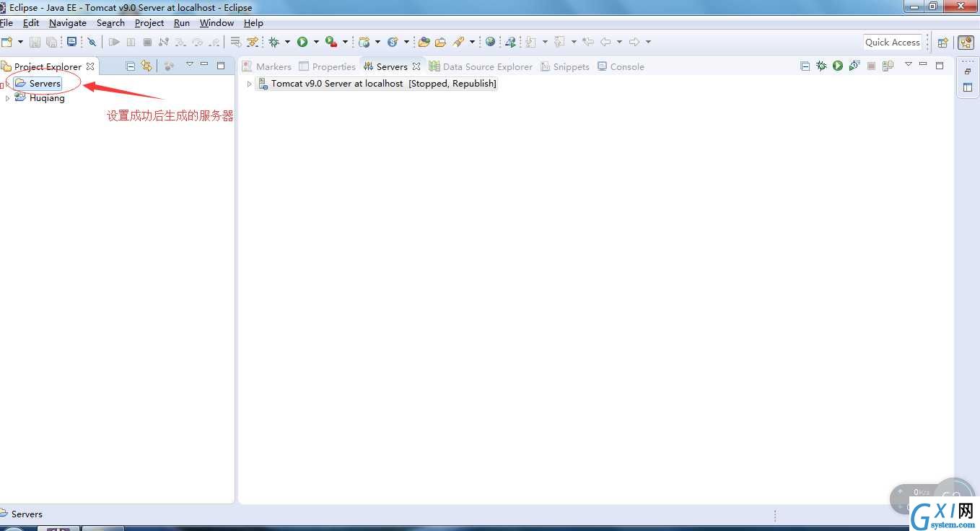Click the Stop server icon in Servers view

point(871,66)
